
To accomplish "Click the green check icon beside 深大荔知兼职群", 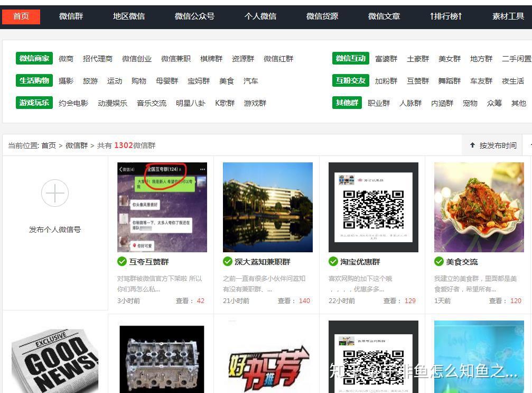I will click(228, 261).
